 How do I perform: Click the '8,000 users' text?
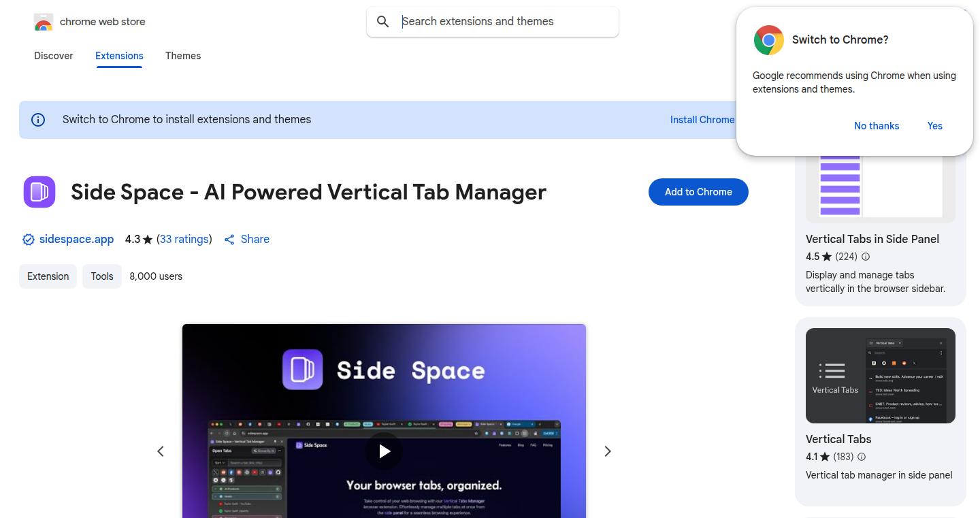(156, 276)
